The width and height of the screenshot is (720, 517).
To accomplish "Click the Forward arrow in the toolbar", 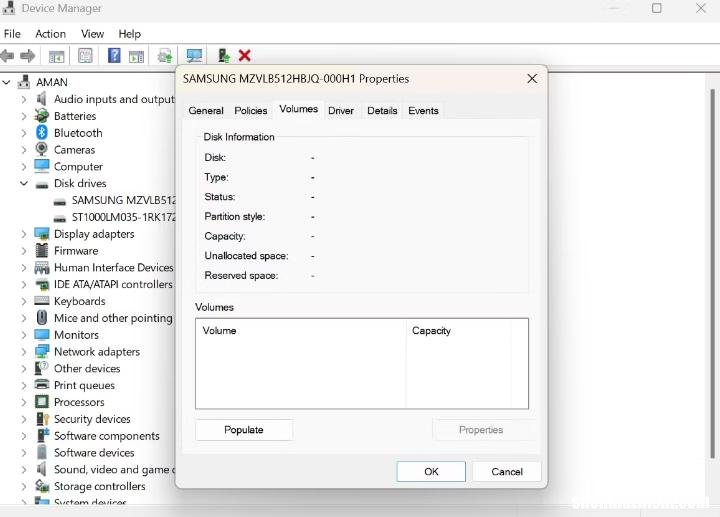I will pos(28,56).
